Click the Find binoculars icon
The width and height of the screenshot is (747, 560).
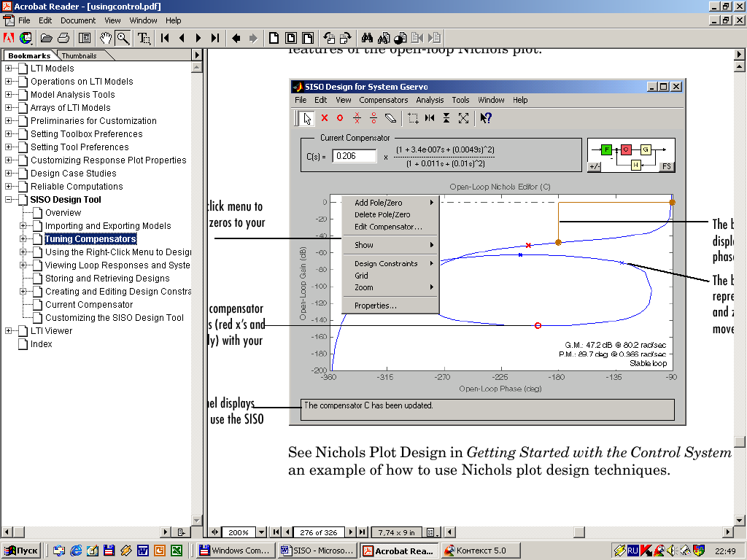click(367, 38)
